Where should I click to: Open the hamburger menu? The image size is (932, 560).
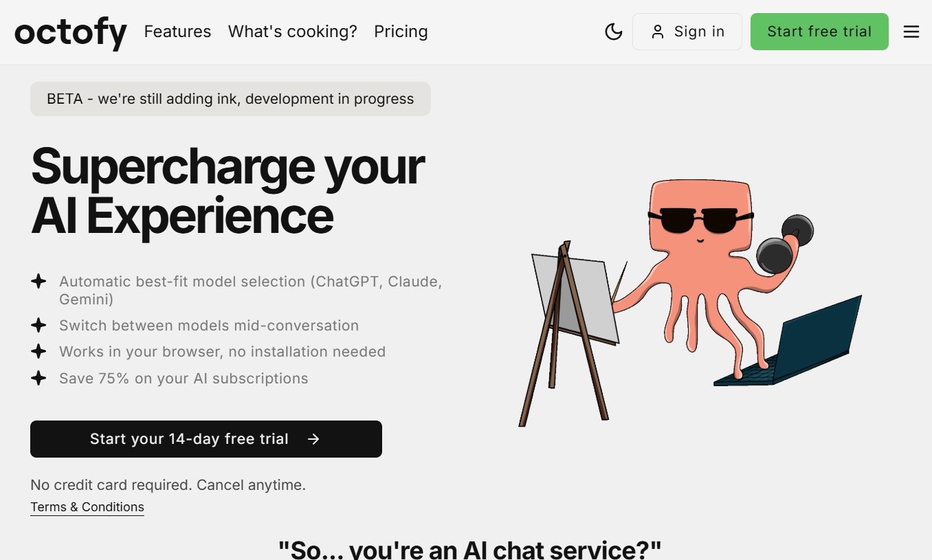pos(911,32)
